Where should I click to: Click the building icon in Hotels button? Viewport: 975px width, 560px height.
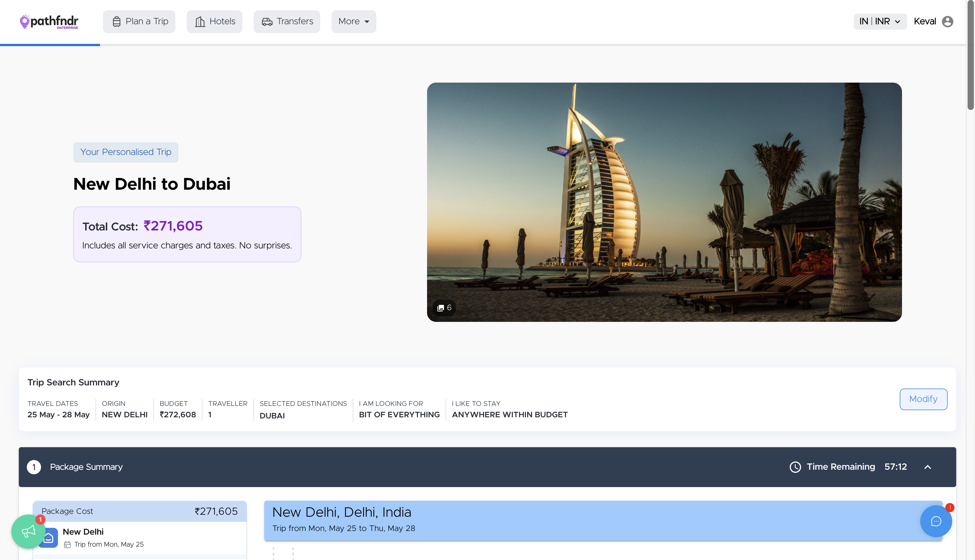[x=200, y=22]
